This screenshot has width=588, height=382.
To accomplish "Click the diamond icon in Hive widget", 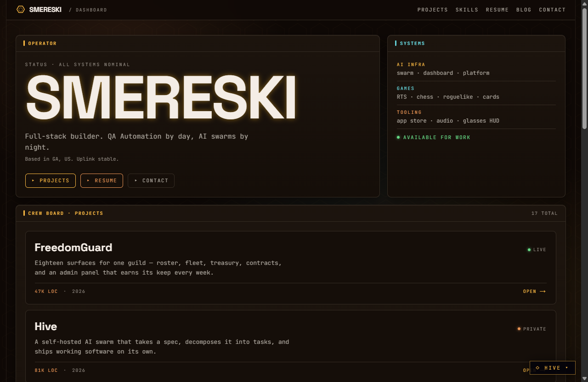I will coord(537,368).
